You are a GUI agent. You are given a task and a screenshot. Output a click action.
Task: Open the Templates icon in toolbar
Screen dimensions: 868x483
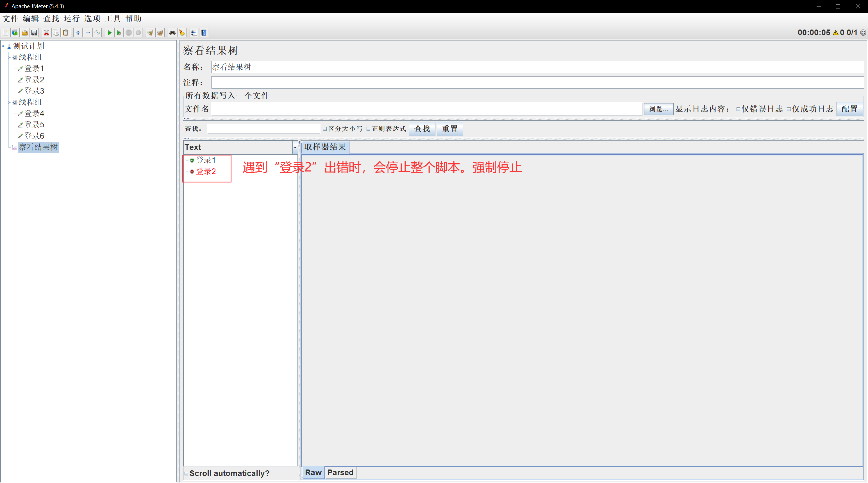click(x=15, y=33)
